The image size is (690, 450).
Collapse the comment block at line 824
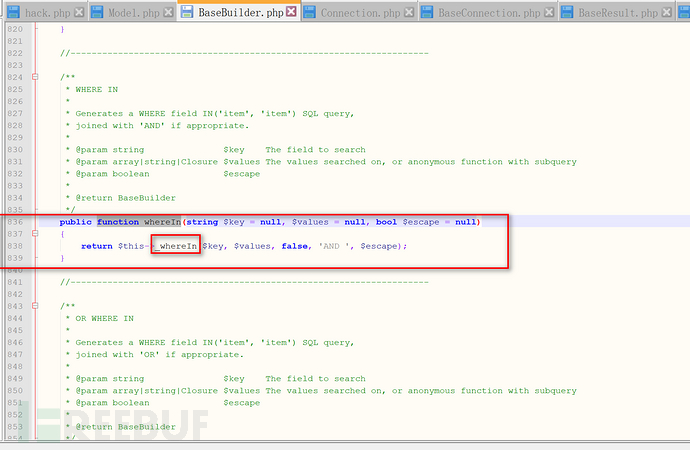[35, 77]
